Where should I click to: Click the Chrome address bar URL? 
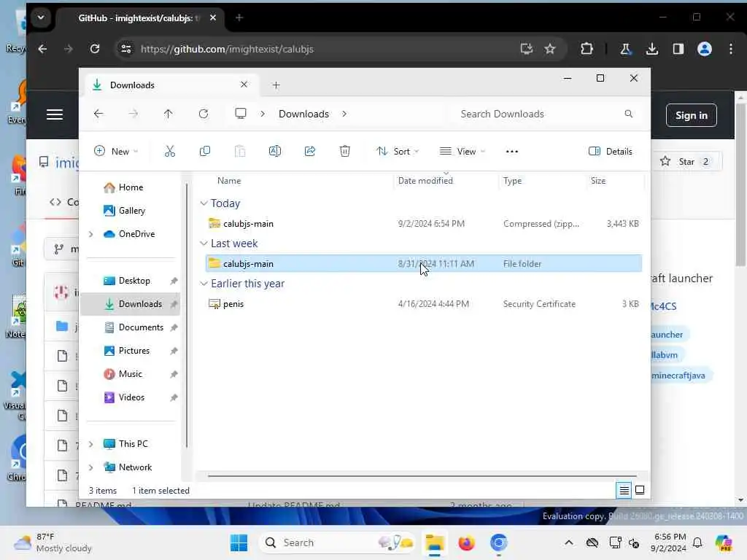click(x=227, y=49)
